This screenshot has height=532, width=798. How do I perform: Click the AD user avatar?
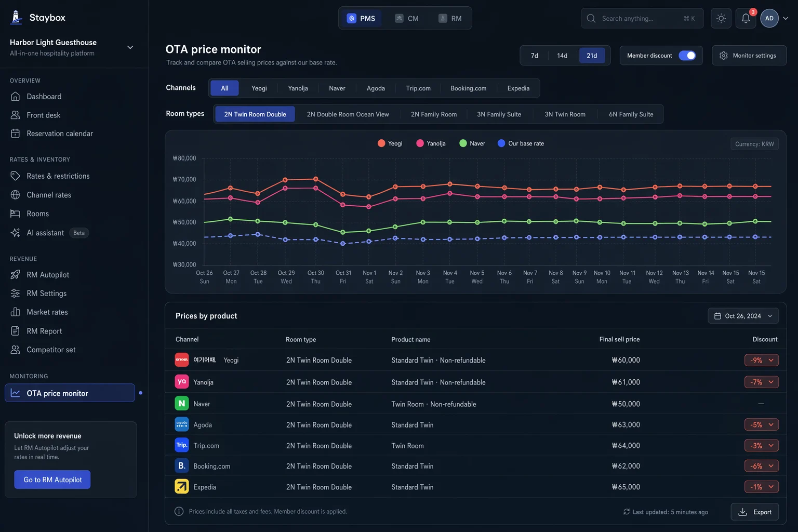click(x=769, y=18)
